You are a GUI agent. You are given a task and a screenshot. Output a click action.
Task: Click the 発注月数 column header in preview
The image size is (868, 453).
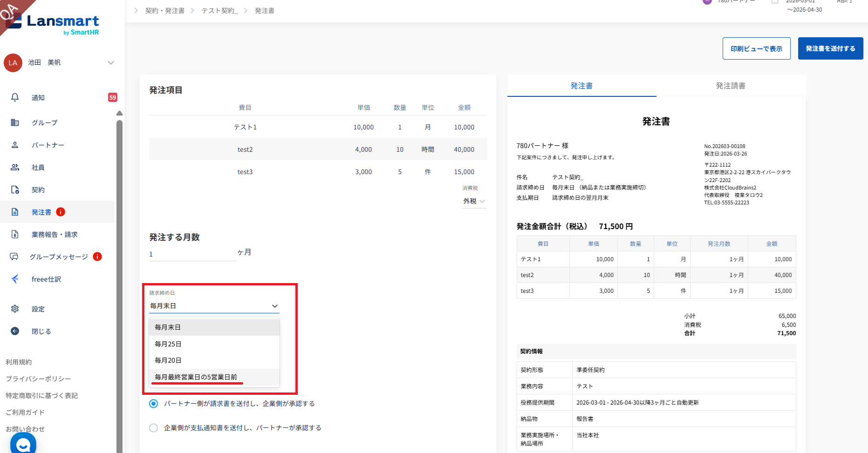click(719, 244)
